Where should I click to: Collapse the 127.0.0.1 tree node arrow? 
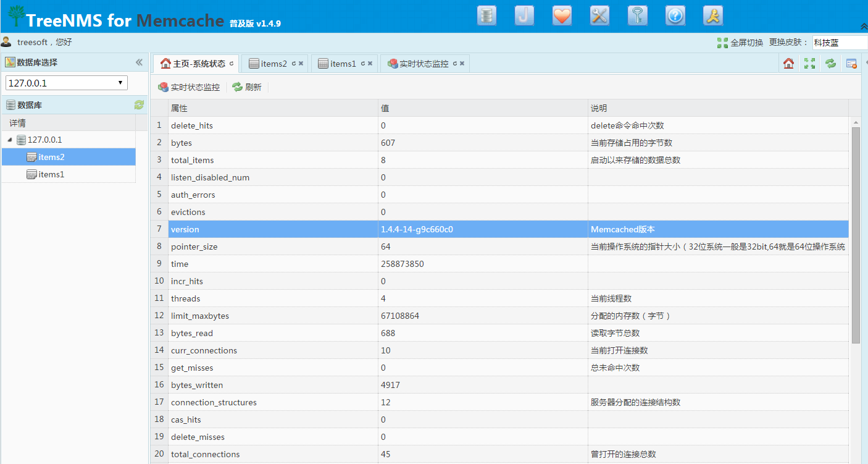pyautogui.click(x=10, y=140)
